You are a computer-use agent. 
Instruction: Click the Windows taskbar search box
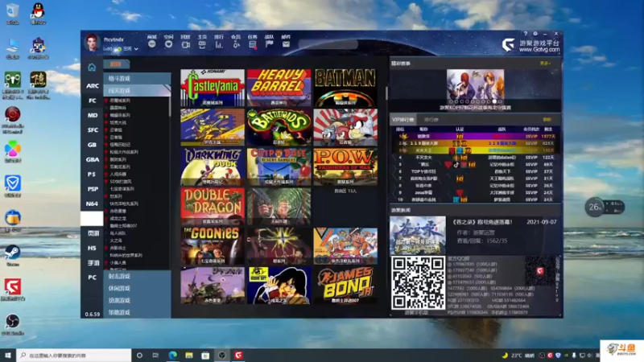(74, 356)
